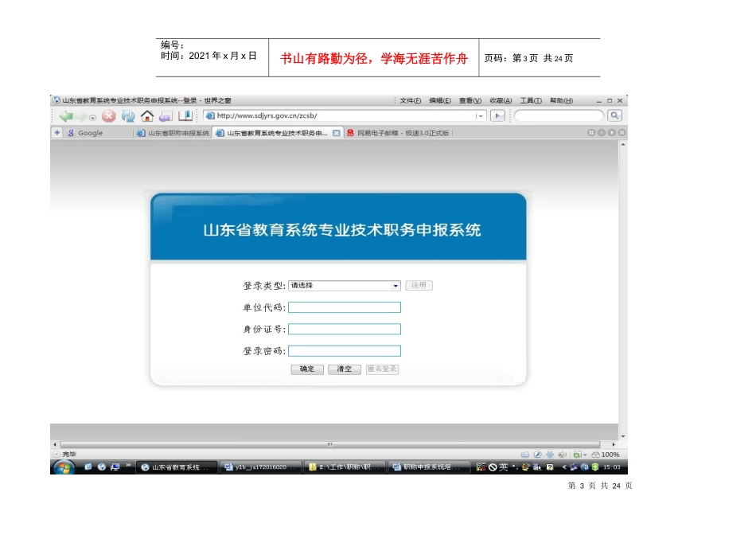
Task: Open the 工具(T) menu
Action: (x=530, y=100)
